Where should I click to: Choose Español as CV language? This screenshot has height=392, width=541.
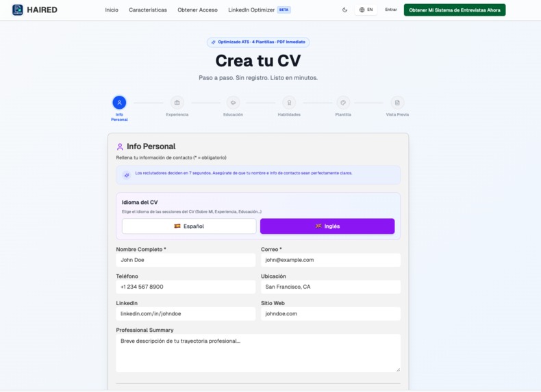point(189,226)
